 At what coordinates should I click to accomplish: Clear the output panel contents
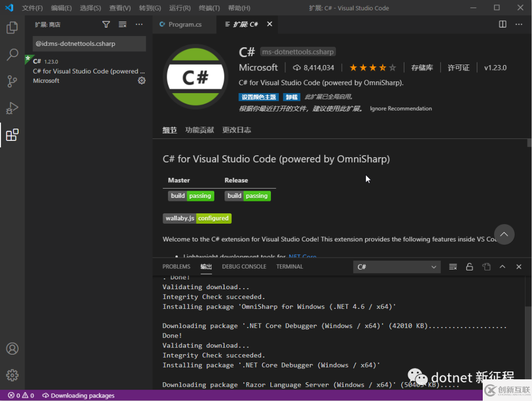click(x=453, y=267)
